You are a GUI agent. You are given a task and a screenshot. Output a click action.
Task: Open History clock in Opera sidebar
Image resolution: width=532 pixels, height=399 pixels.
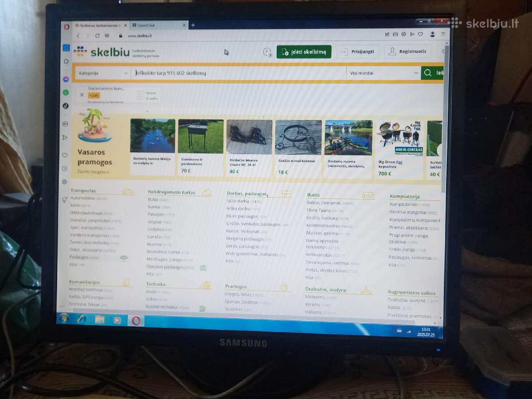pyautogui.click(x=65, y=168)
